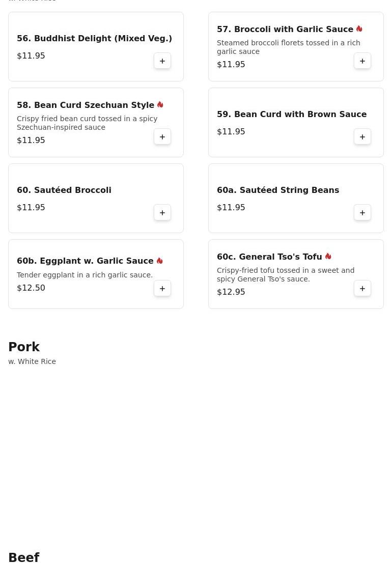Add Eggplant w. Garlic Sauce to order
Image resolution: width=392 pixels, height=563 pixels.
(x=162, y=288)
